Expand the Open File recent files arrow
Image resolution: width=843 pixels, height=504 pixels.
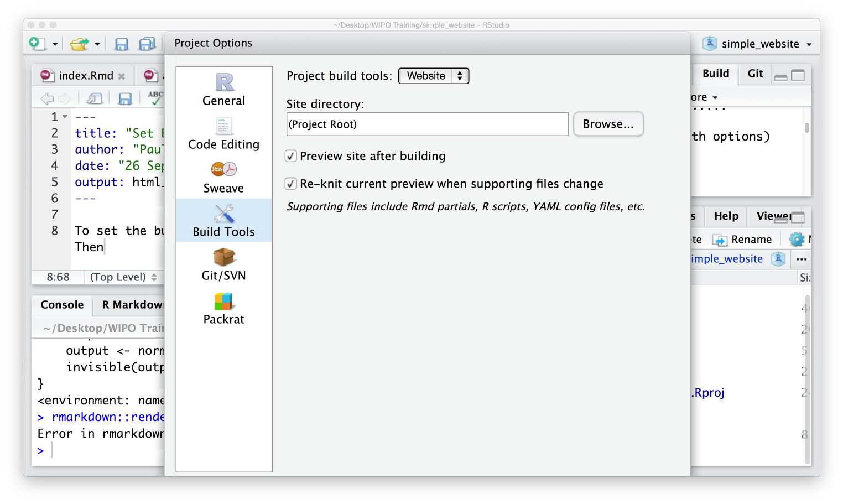point(97,44)
